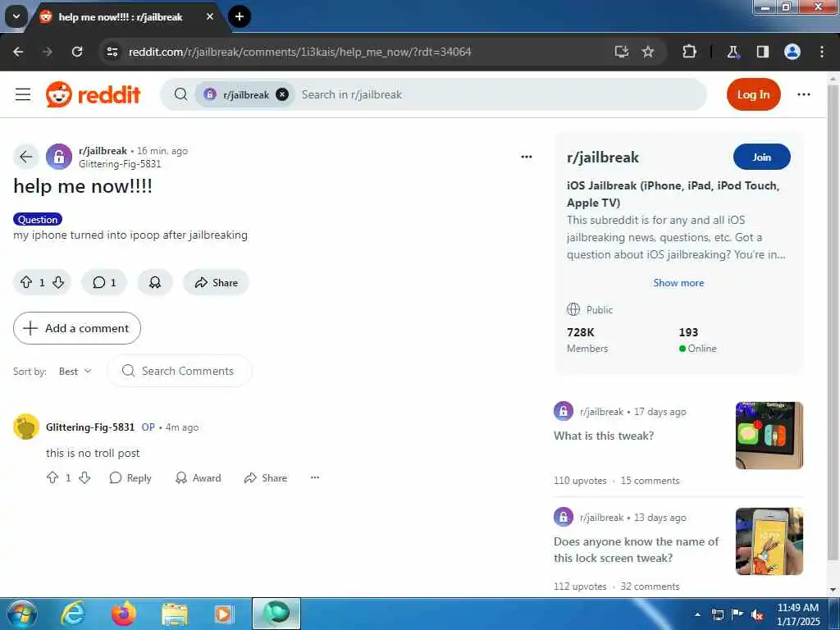This screenshot has width=840, height=630.
Task: Launch Internet Explorer from taskbar
Action: click(x=72, y=614)
